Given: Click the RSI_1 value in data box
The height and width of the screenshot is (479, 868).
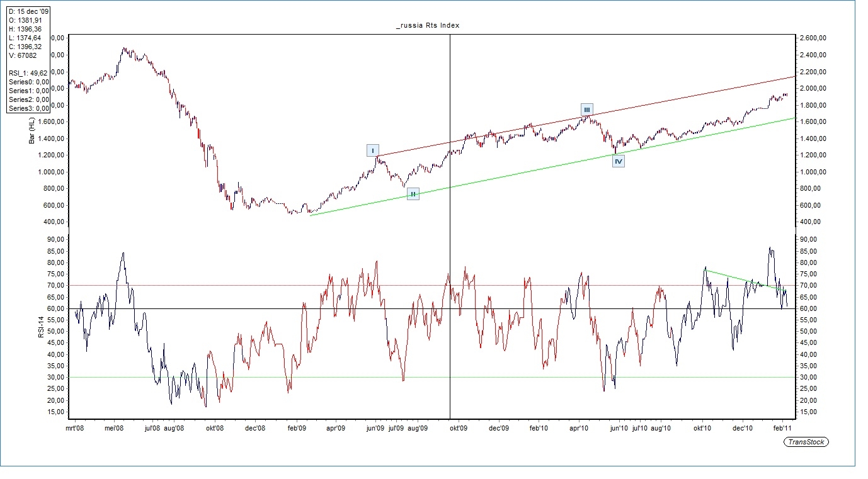Looking at the screenshot, I should pos(28,73).
